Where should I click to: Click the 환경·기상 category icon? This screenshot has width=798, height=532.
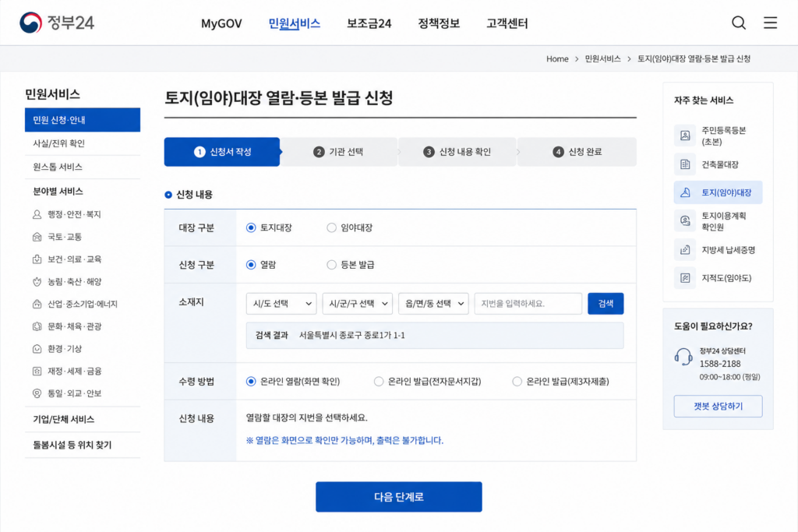pos(37,349)
